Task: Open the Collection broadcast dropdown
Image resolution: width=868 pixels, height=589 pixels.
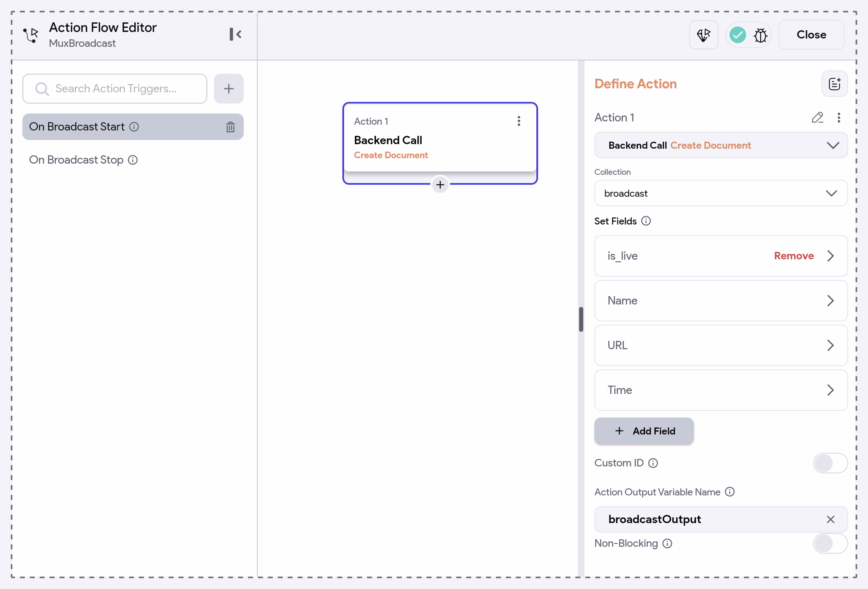Action: (721, 193)
